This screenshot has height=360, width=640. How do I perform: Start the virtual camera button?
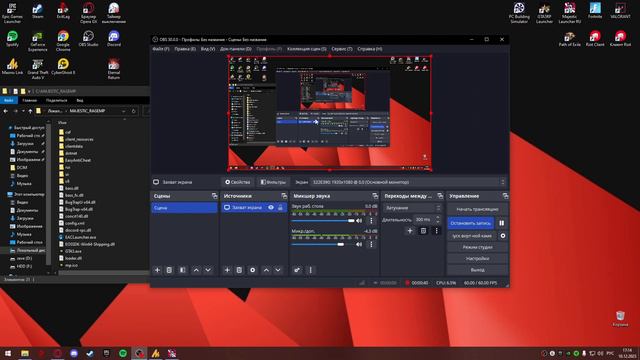[x=472, y=236]
